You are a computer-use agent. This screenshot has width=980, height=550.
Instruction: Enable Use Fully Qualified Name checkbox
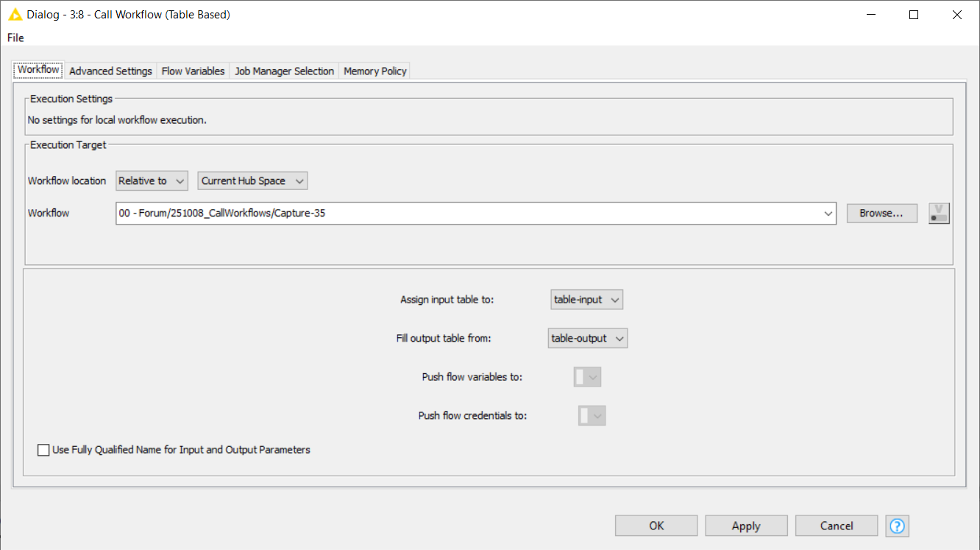pyautogui.click(x=44, y=450)
